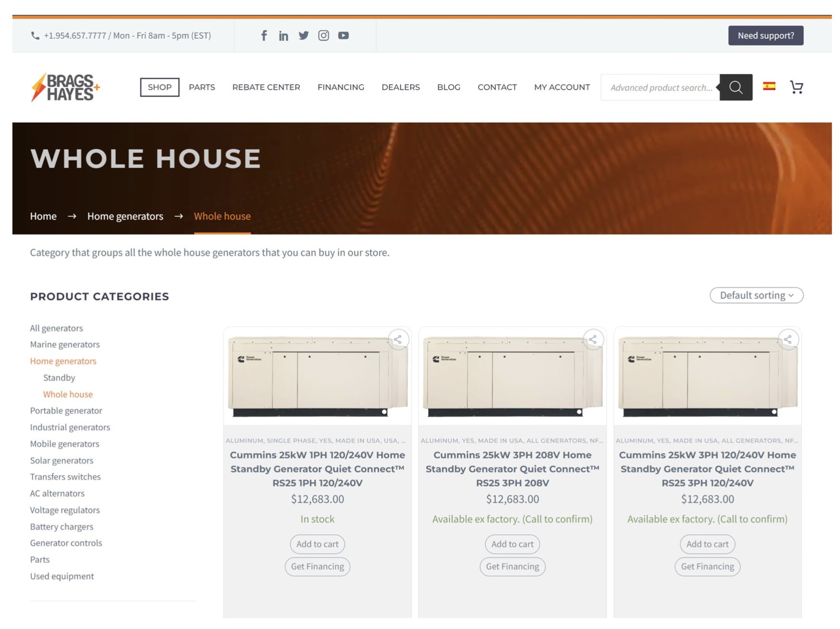Select Mobile generators category
The width and height of the screenshot is (840, 629).
pos(64,444)
